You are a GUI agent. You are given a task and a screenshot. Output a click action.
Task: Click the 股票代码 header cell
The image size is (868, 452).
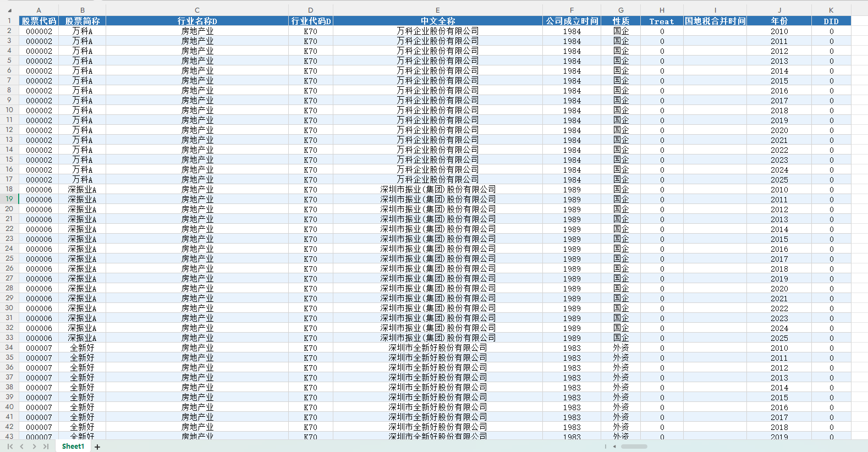(39, 21)
